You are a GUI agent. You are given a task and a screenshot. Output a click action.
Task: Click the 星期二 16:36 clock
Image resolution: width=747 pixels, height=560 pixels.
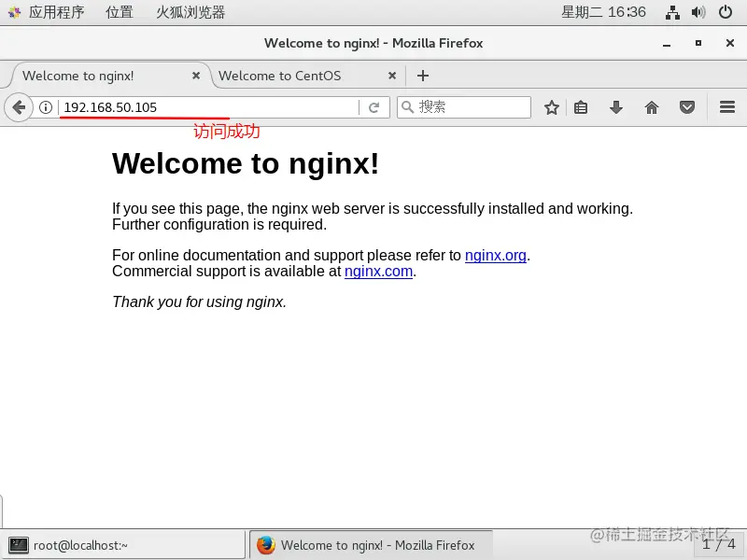click(x=603, y=12)
